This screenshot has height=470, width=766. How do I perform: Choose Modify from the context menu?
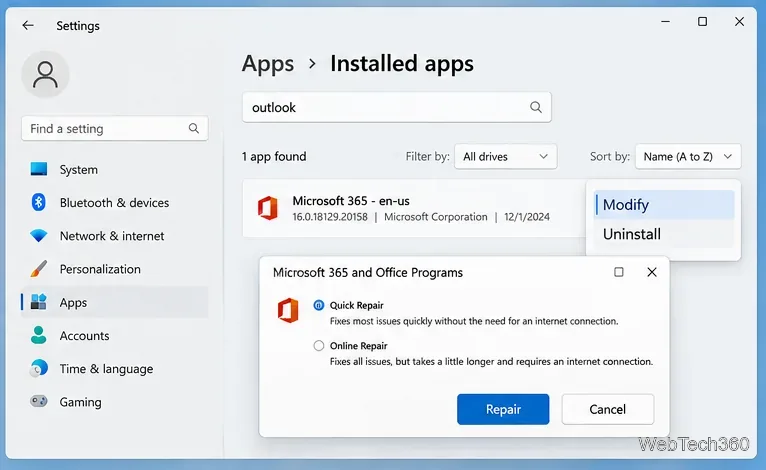click(664, 205)
